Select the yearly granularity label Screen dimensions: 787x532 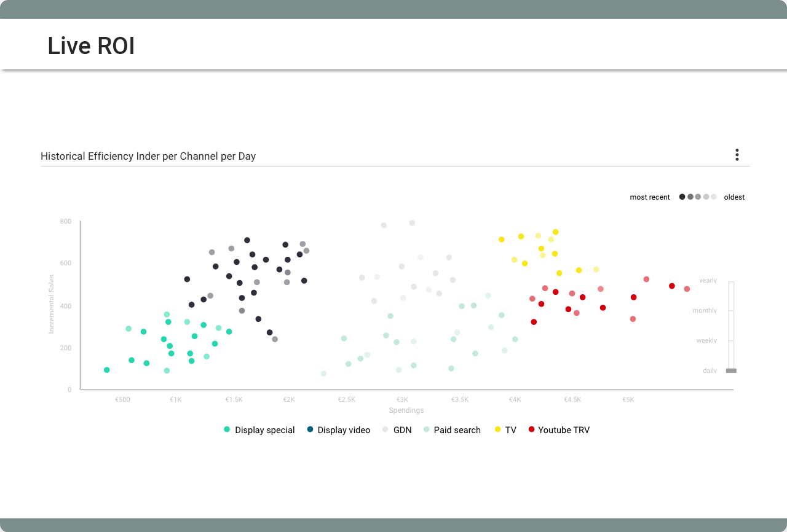coord(708,281)
